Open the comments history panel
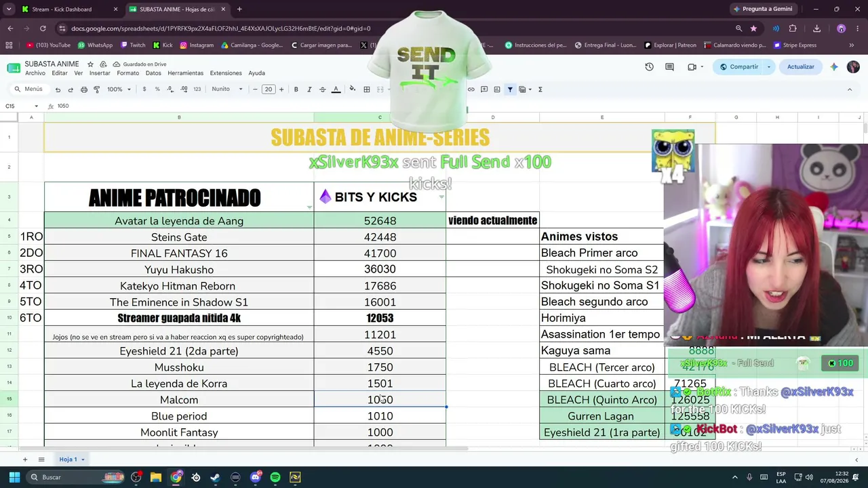This screenshot has width=868, height=488. (669, 67)
